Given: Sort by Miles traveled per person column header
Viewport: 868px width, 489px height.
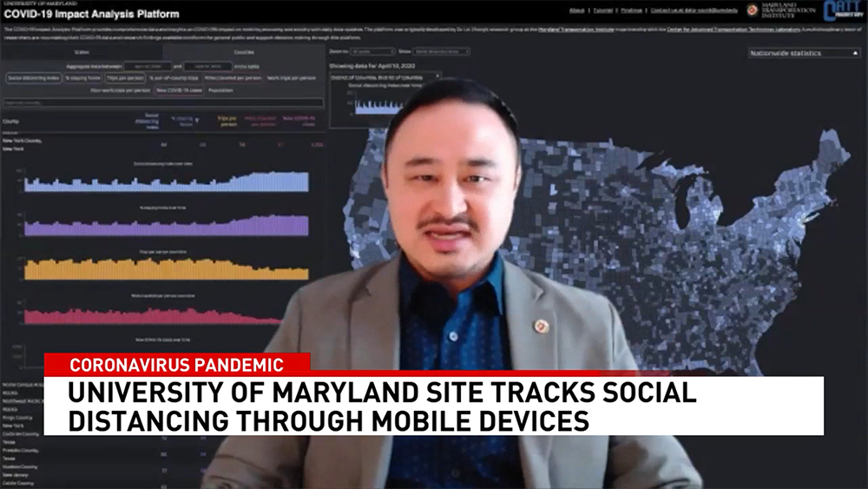Looking at the screenshot, I should tap(260, 122).
